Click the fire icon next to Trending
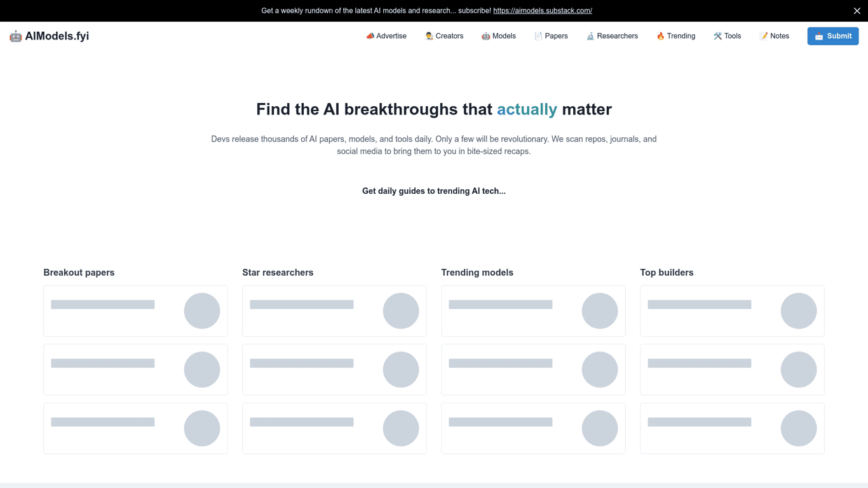Viewport: 868px width, 488px height. click(660, 36)
